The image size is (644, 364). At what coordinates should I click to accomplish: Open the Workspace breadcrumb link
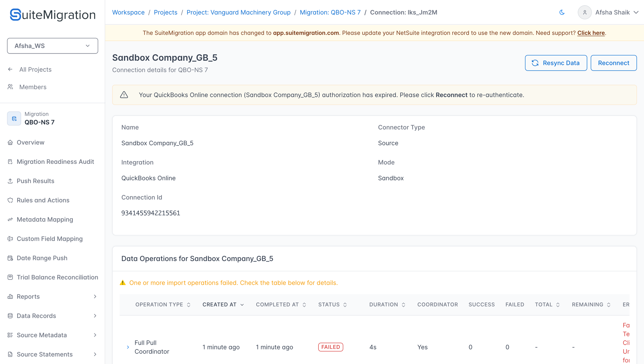[128, 12]
